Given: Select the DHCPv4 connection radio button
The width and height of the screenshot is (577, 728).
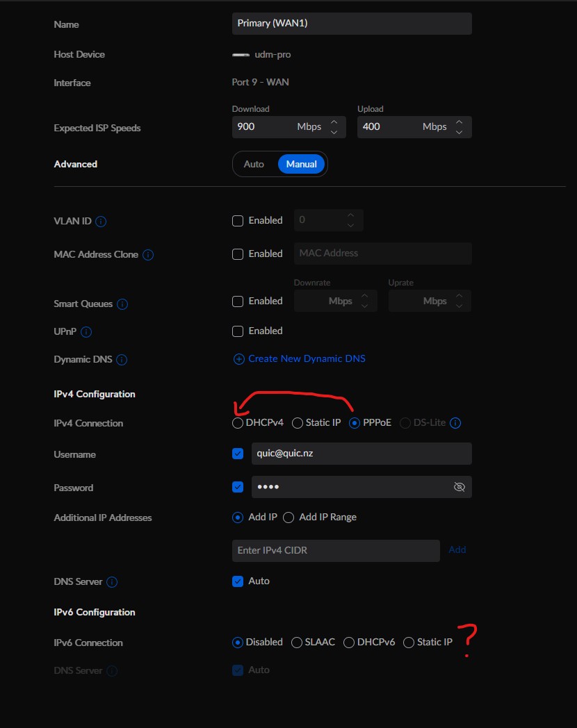Looking at the screenshot, I should tap(237, 423).
